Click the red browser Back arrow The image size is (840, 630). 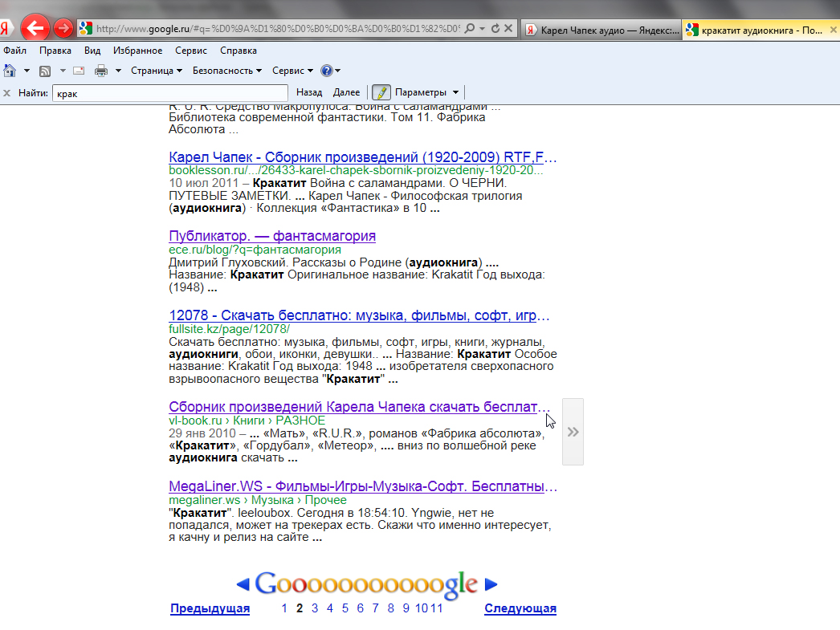coord(35,28)
